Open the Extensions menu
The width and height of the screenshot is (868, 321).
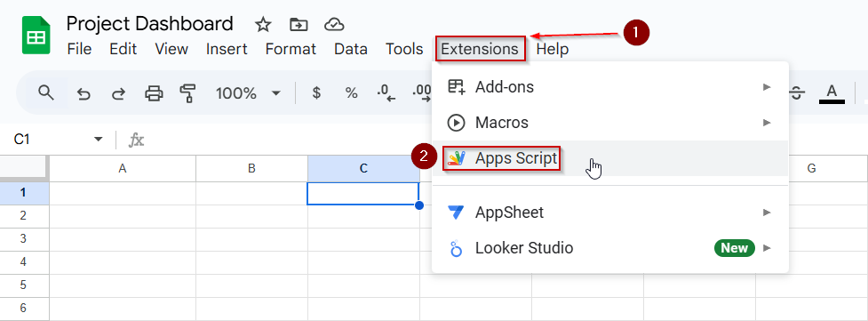coord(480,49)
